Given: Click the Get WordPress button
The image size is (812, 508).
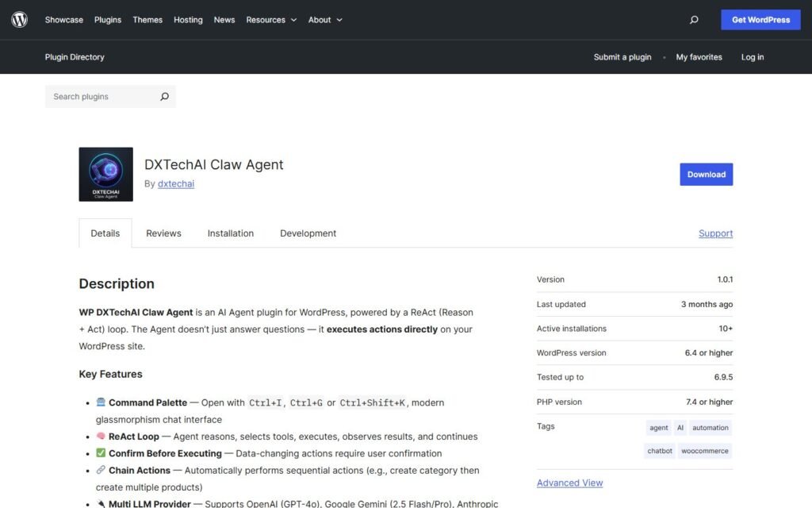Looking at the screenshot, I should click(x=760, y=20).
